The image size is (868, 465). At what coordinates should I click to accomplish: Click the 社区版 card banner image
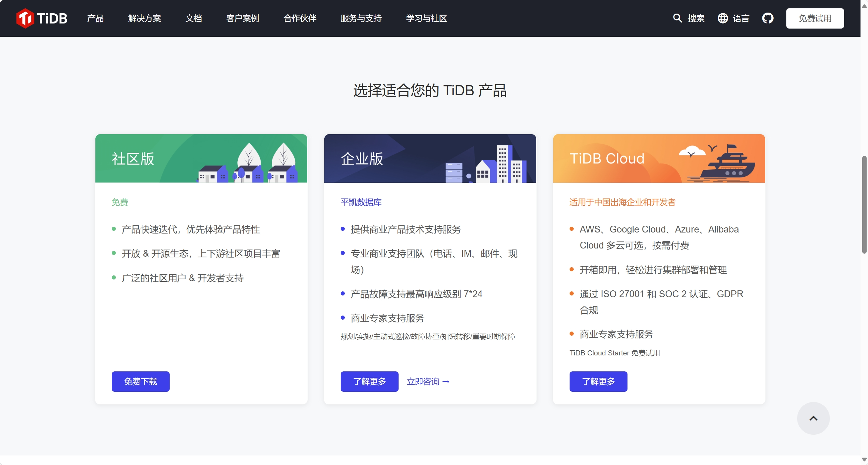[201, 158]
